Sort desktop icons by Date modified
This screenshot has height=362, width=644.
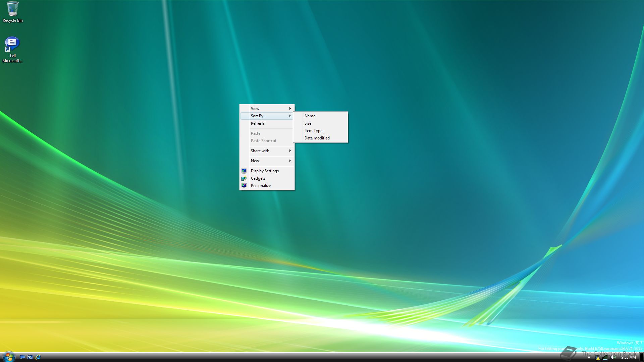[321, 138]
